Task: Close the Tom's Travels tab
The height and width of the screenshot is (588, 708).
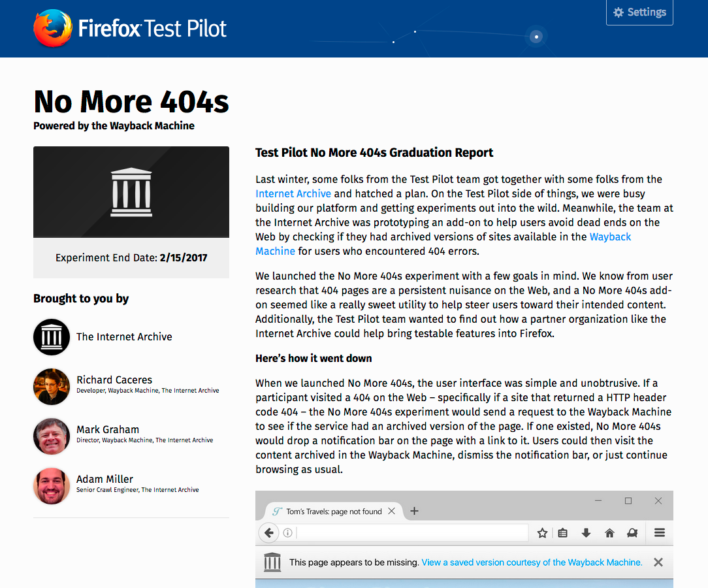Action: coord(391,511)
